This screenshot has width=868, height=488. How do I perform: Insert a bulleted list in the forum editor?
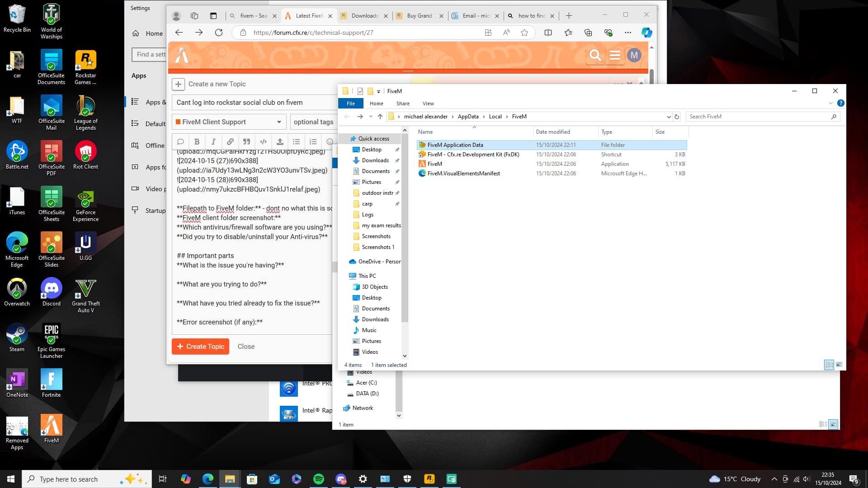(296, 141)
